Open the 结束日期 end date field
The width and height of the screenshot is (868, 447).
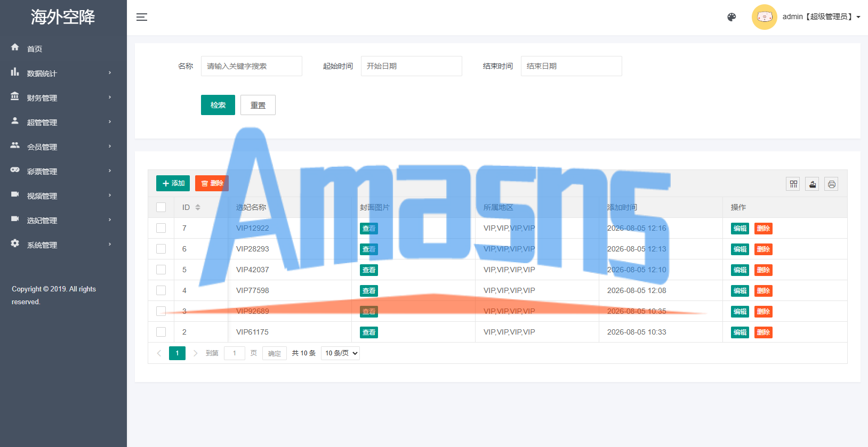(x=572, y=66)
